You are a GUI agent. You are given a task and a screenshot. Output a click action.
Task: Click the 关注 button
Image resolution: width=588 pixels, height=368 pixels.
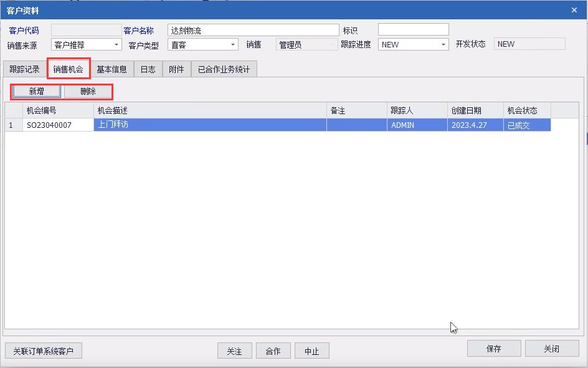234,351
